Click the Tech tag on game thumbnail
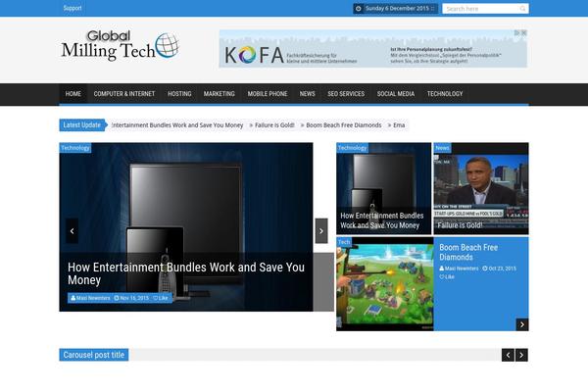The image size is (588, 392). pyautogui.click(x=344, y=242)
